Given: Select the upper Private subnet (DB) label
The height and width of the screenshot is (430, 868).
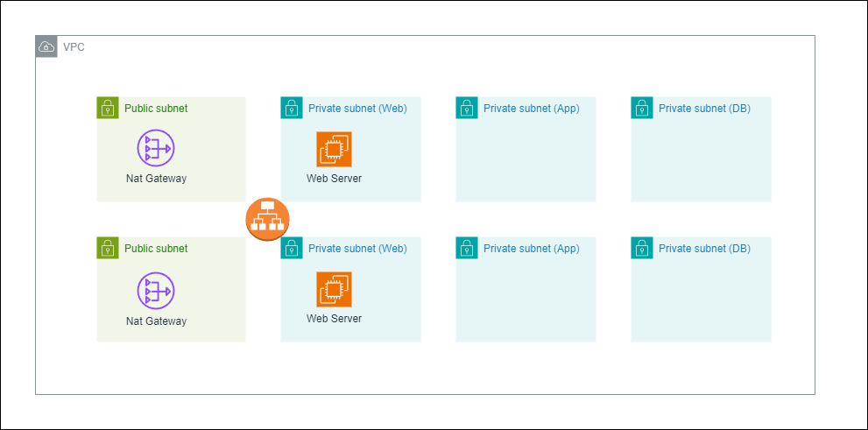Looking at the screenshot, I should point(704,109).
